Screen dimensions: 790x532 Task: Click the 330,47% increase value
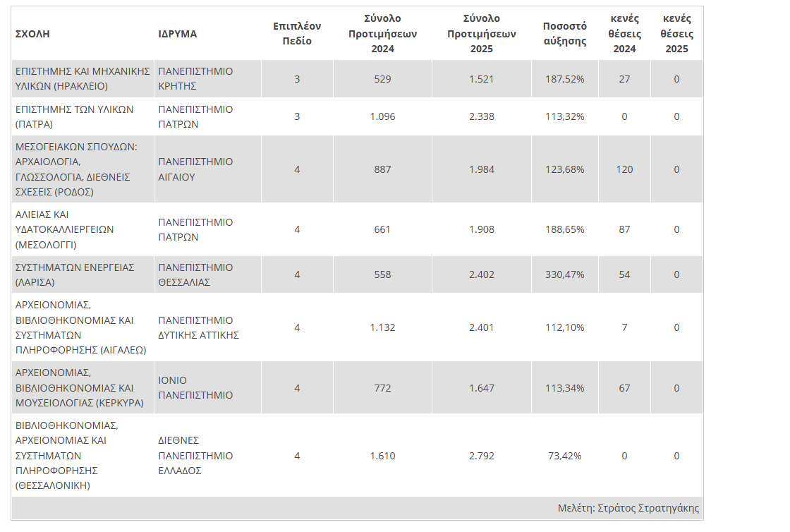(565, 274)
